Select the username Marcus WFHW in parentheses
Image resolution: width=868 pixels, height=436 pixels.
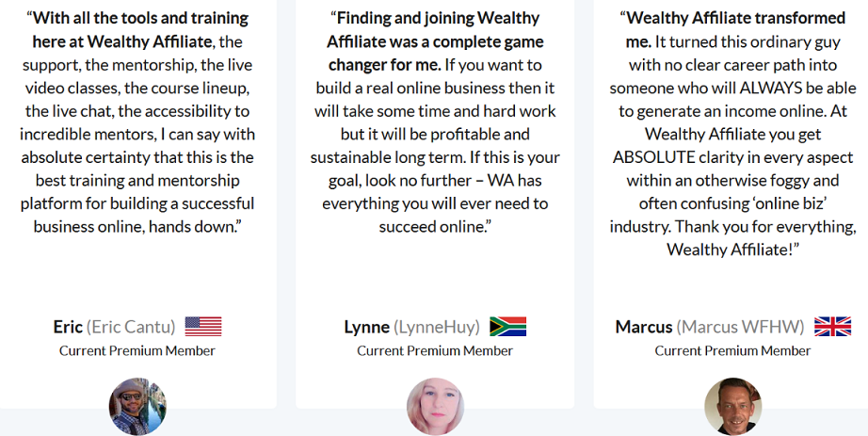pos(740,327)
